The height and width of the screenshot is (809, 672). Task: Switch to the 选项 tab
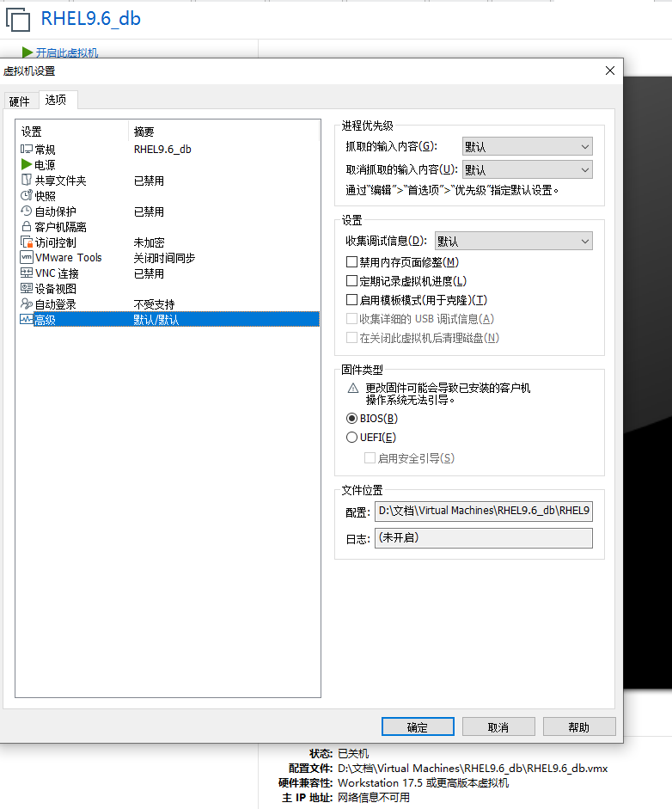click(56, 100)
